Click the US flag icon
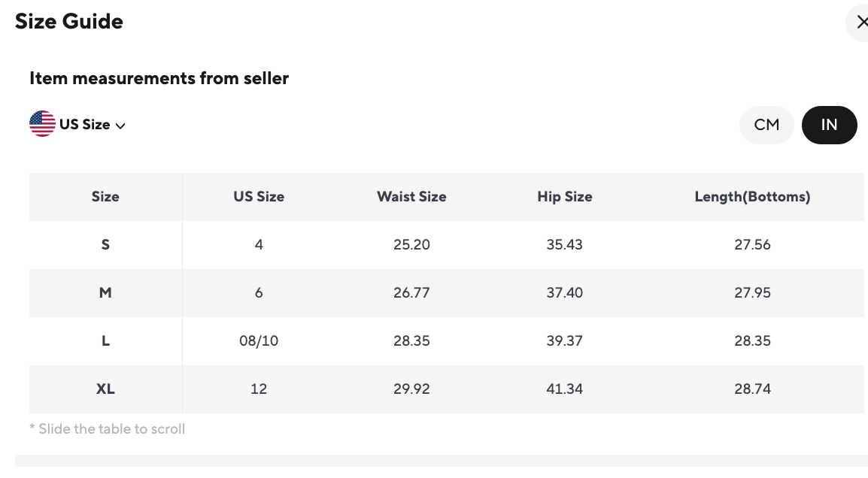868x478 pixels. coord(42,124)
